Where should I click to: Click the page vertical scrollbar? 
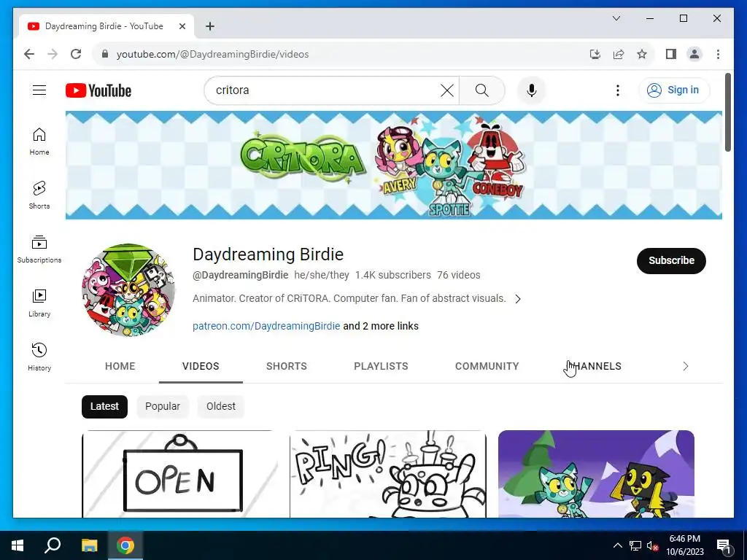pyautogui.click(x=727, y=113)
